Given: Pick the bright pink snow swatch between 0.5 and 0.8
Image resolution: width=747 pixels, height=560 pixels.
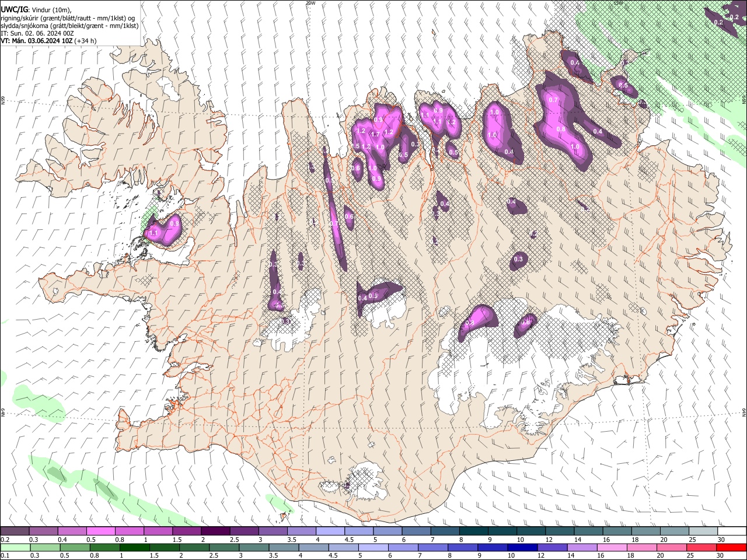Looking at the screenshot, I should pos(100,531).
